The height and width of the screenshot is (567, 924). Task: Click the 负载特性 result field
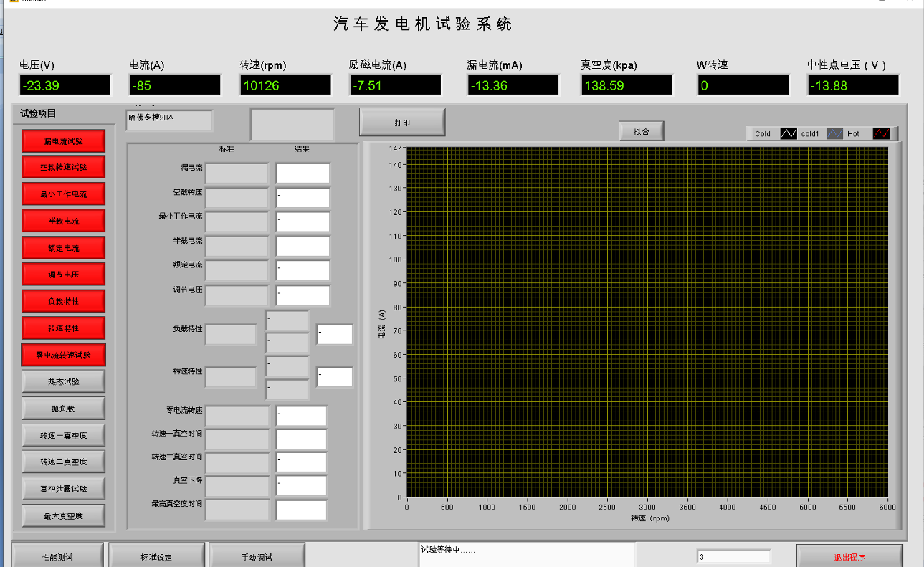pos(335,334)
